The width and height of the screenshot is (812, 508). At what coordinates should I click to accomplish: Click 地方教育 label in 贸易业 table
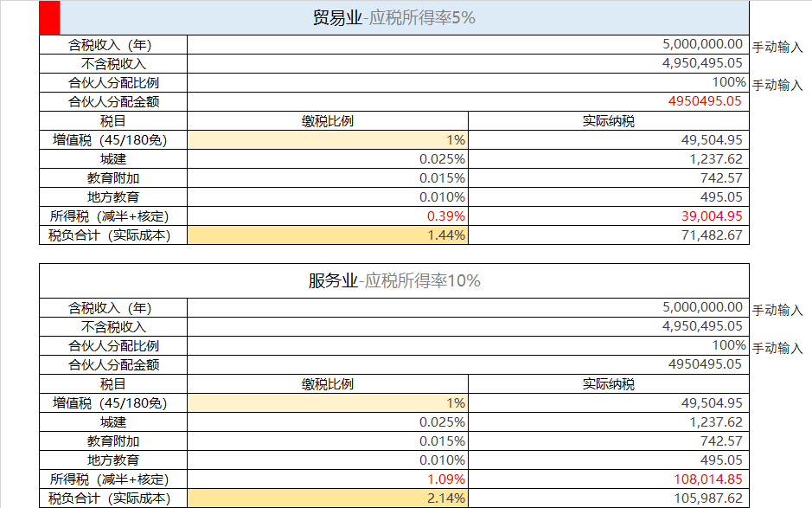[113, 197]
